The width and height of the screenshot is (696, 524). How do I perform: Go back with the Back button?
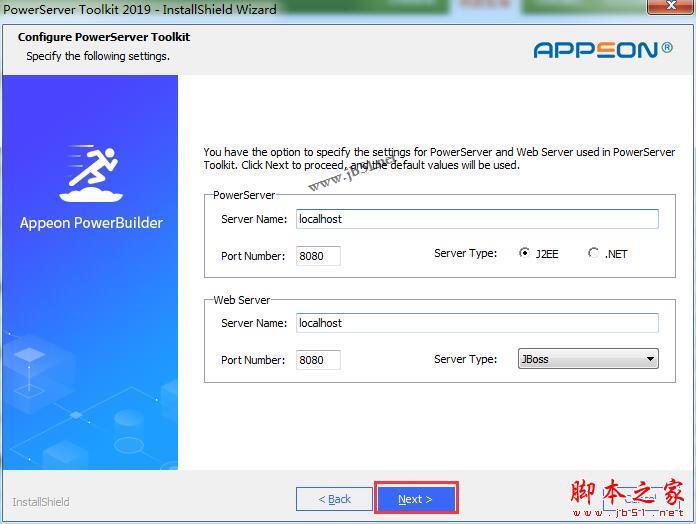[334, 499]
